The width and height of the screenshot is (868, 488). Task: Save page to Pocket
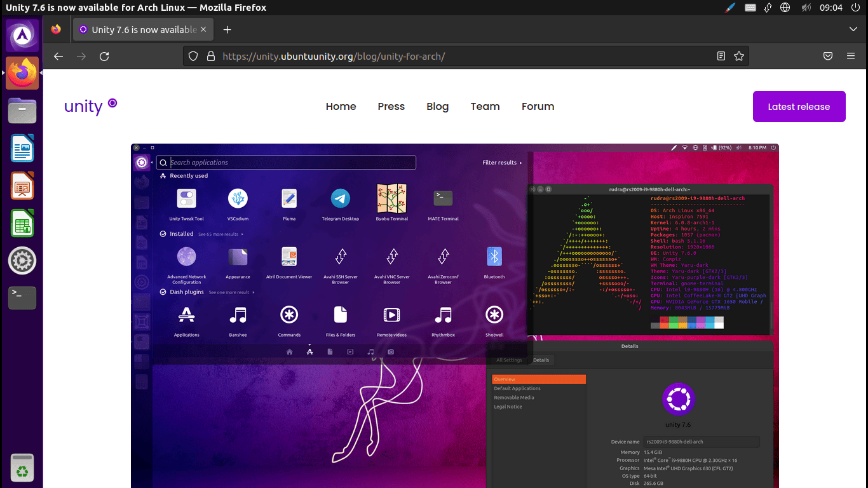pyautogui.click(x=828, y=56)
